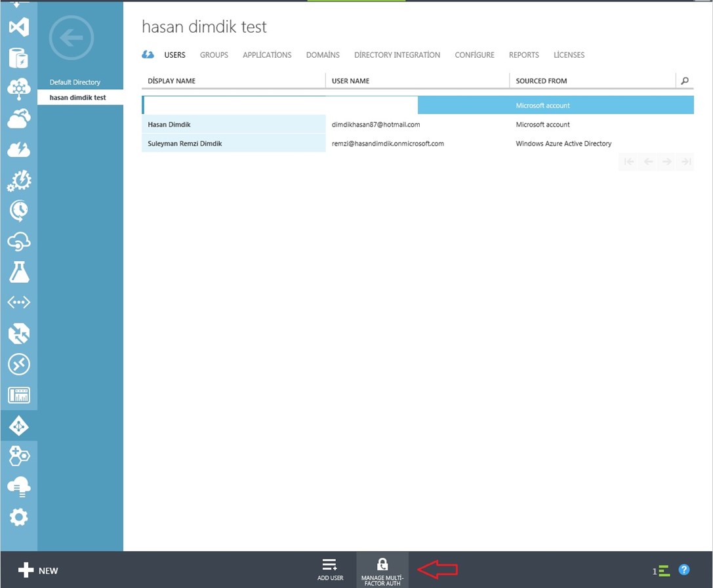Screen dimensions: 713x588
Task: Click the cloud with hexagon network icon
Action: [18, 89]
